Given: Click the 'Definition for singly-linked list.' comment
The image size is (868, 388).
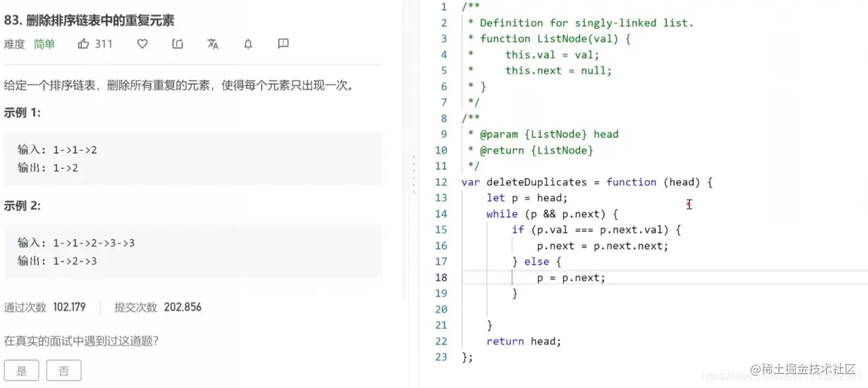Looking at the screenshot, I should (587, 23).
